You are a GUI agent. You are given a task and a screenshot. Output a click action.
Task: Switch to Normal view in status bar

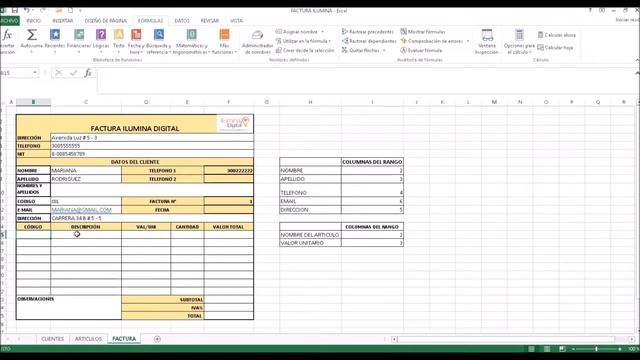point(531,349)
